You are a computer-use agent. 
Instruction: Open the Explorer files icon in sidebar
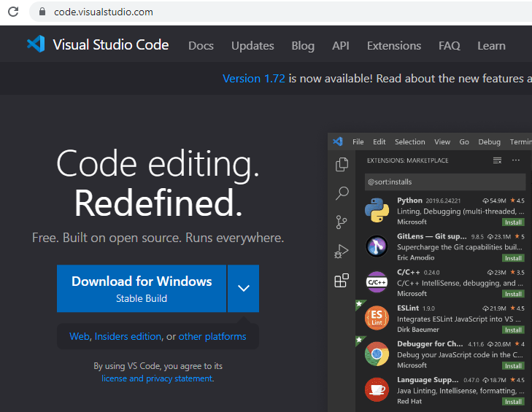point(342,165)
